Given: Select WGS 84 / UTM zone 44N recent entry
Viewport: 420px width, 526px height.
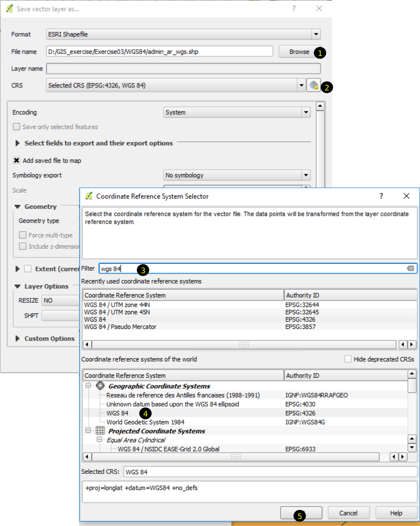Looking at the screenshot, I should pos(117,305).
